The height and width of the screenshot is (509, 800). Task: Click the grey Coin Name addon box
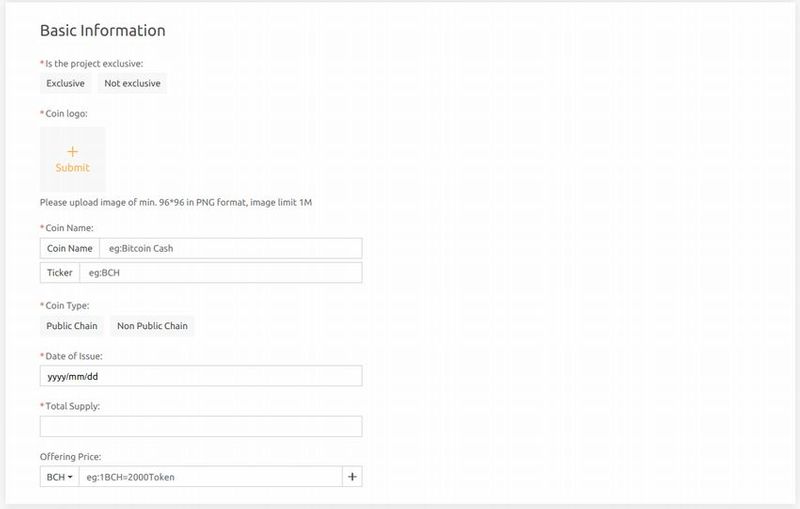[x=70, y=248]
